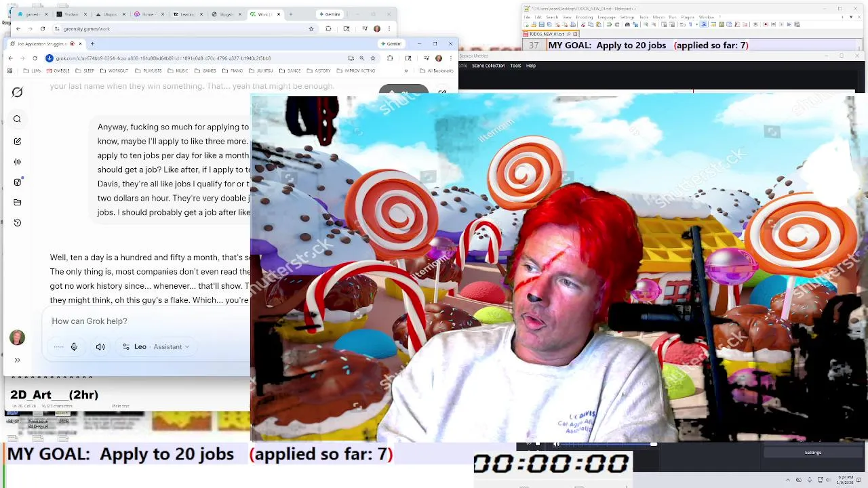Open extensions puzzle icon in Grok window

point(390,58)
